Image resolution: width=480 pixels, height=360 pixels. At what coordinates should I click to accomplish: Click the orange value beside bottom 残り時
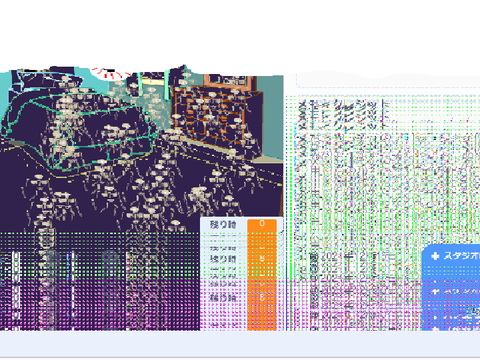(262, 297)
